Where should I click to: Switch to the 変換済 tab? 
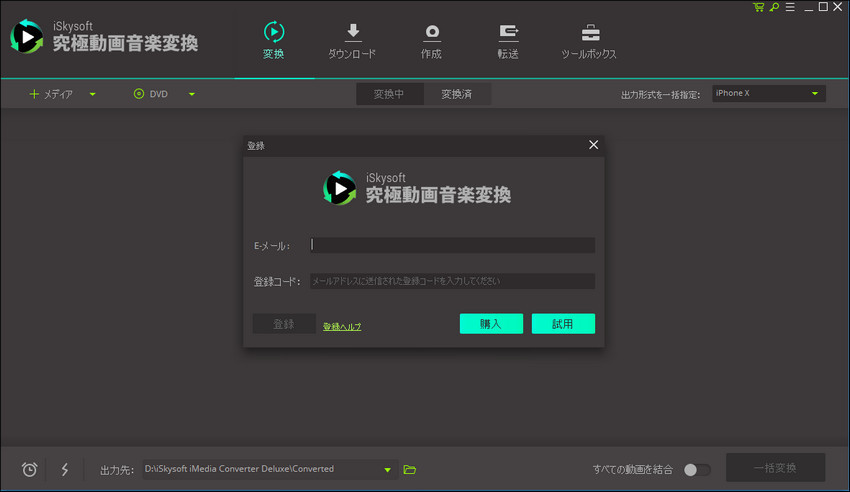(x=457, y=94)
